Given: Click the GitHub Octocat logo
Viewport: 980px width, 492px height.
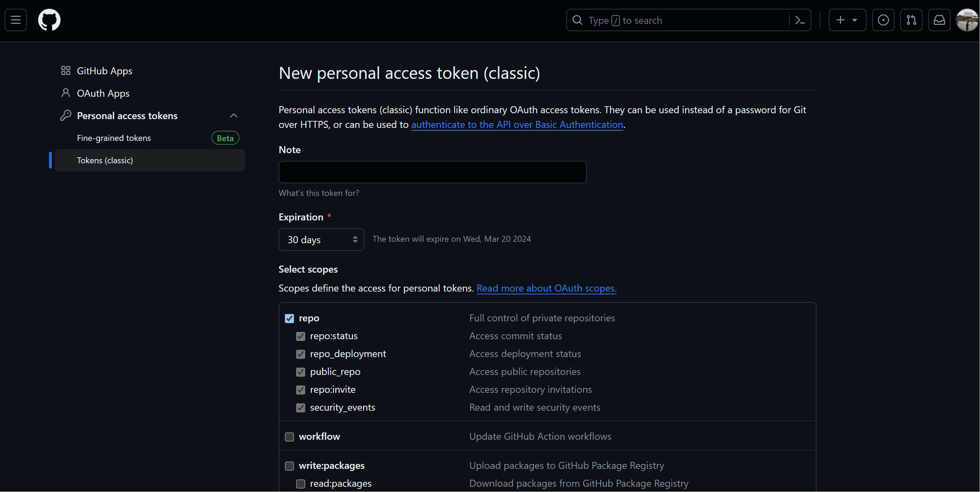Looking at the screenshot, I should click(49, 20).
